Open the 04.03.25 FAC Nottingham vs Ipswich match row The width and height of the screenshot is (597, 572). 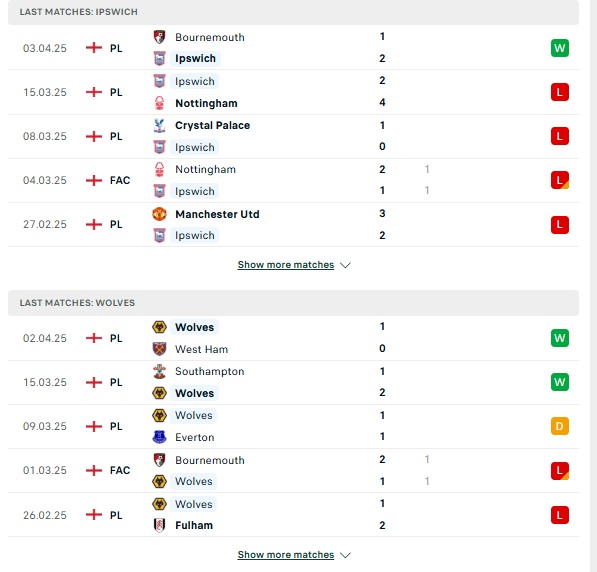(294, 181)
